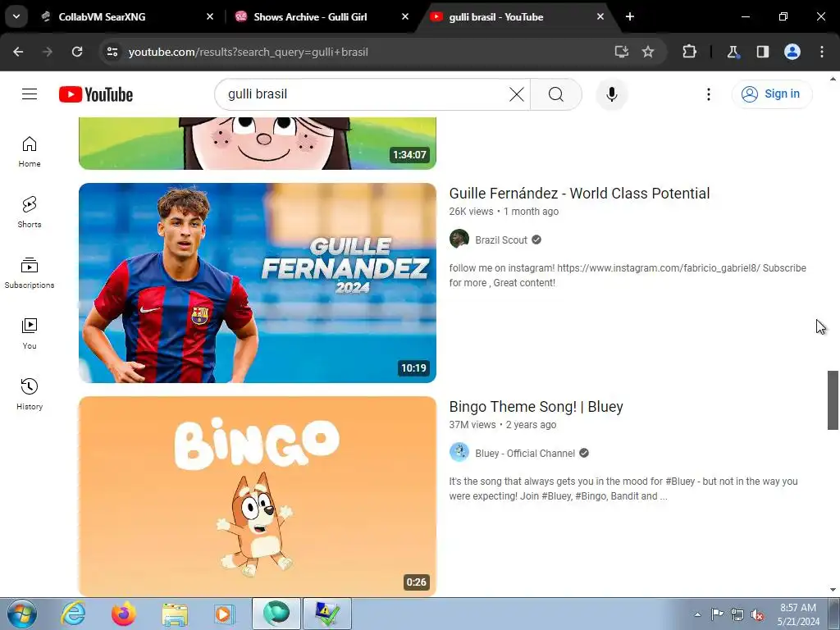Viewport: 840px width, 630px height.
Task: Open the Extensions puzzle icon
Action: click(689, 52)
